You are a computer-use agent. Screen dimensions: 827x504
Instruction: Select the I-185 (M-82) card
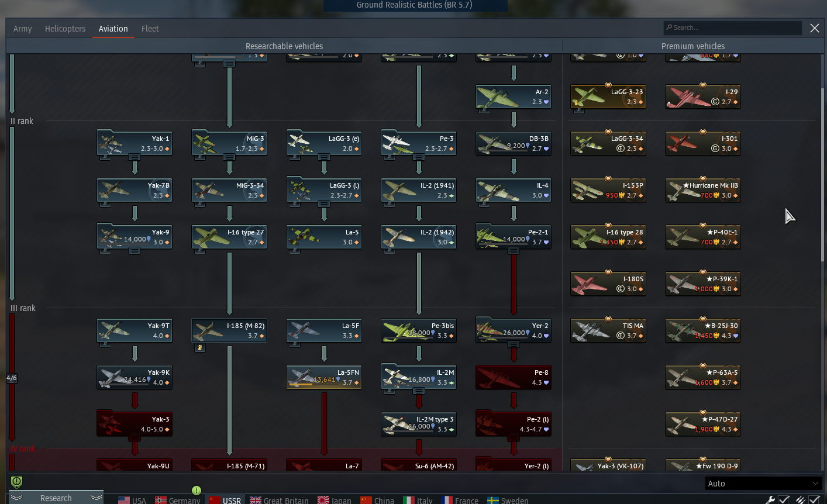coord(229,330)
